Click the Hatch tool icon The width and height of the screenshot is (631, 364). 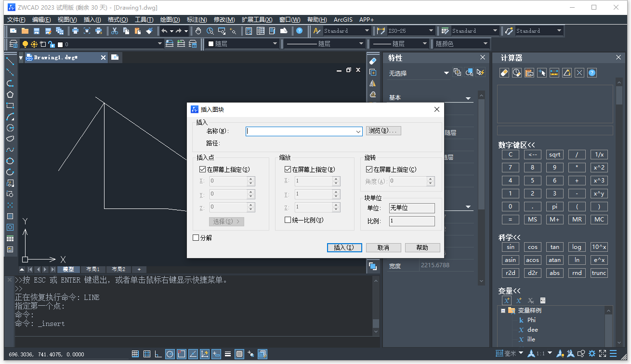coord(10,216)
